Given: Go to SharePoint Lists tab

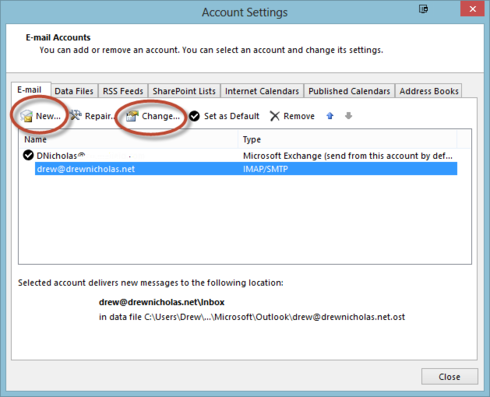Looking at the screenshot, I should (x=184, y=91).
